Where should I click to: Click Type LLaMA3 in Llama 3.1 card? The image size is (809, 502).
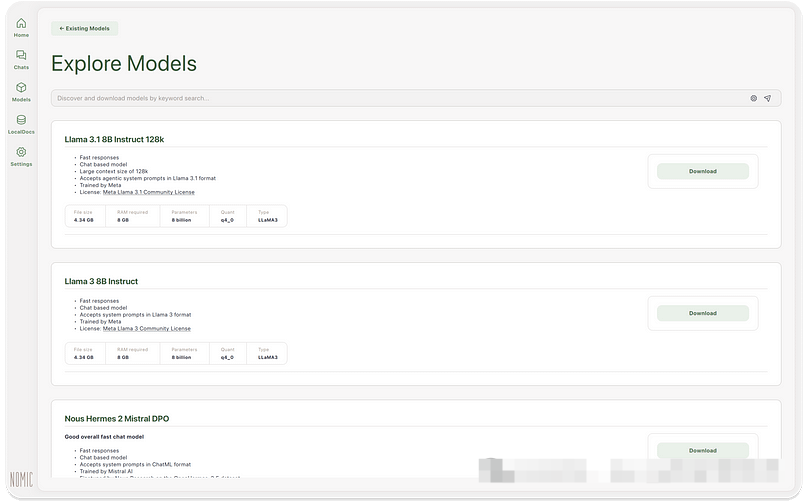[267, 216]
